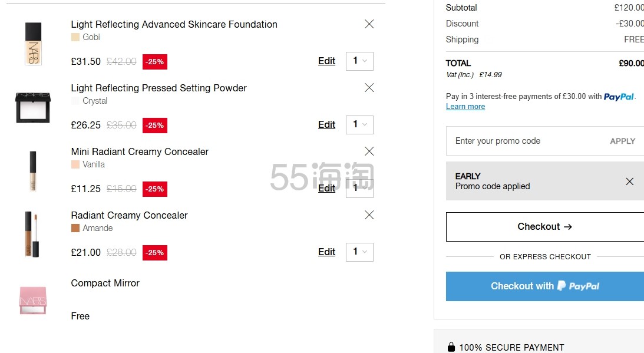
Task: Remove the EARLY promo code
Action: pyautogui.click(x=629, y=182)
